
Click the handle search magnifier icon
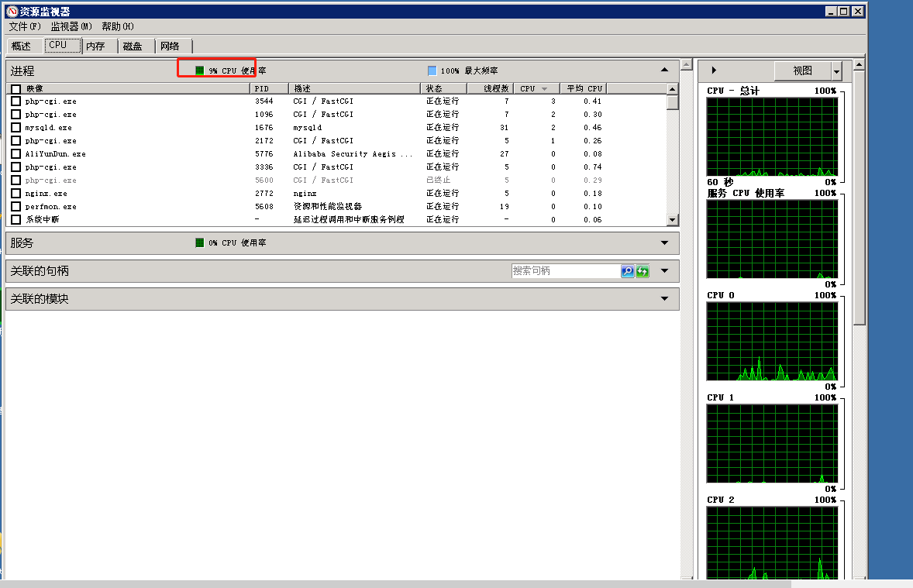tap(627, 270)
